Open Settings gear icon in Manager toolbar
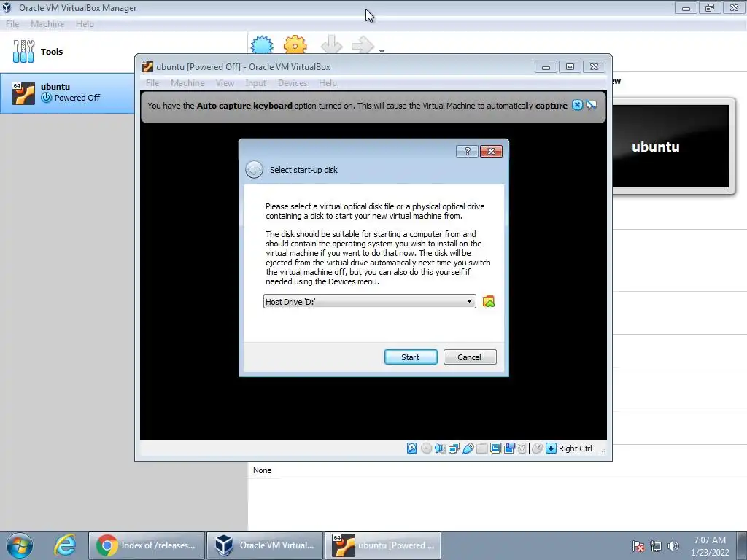This screenshot has height=560, width=747. tap(295, 44)
